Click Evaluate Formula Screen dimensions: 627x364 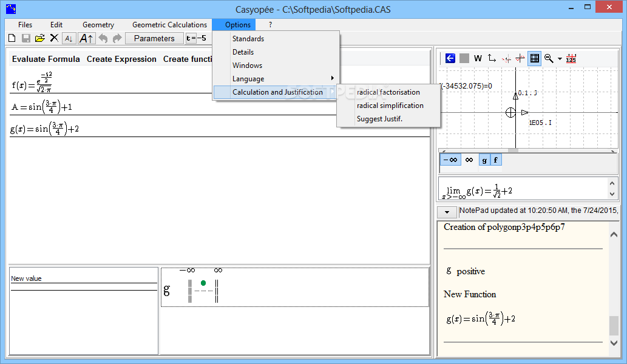46,59
